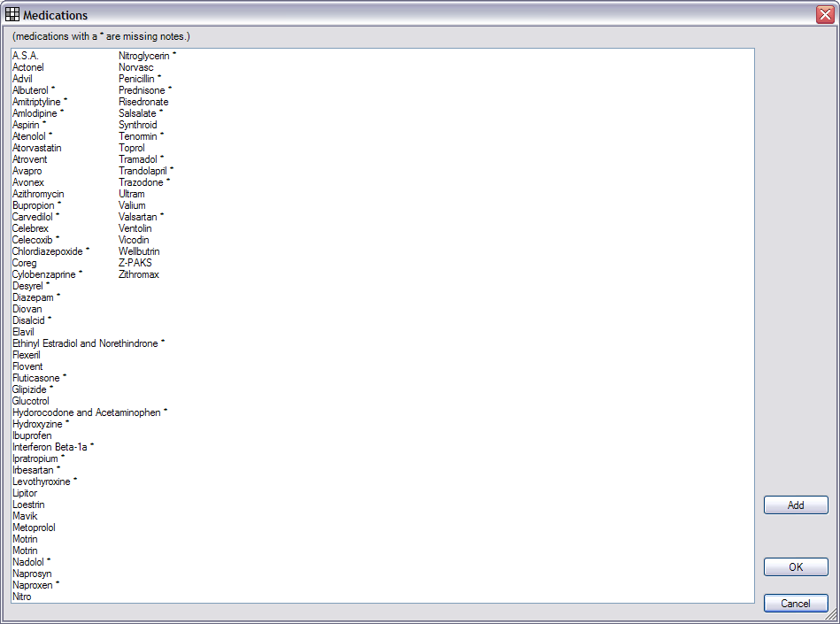The width and height of the screenshot is (840, 624).
Task: Select A.S.A. in the medication list
Action: point(26,56)
